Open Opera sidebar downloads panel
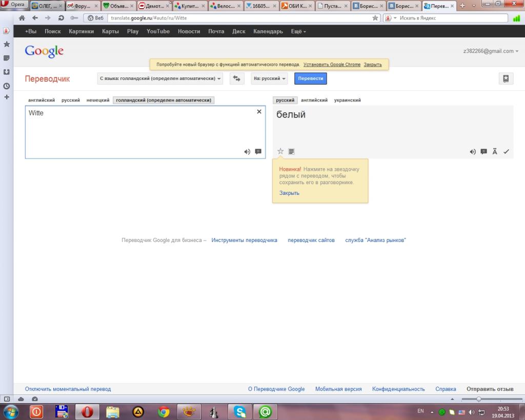Image resolution: width=525 pixels, height=420 pixels. click(6, 72)
